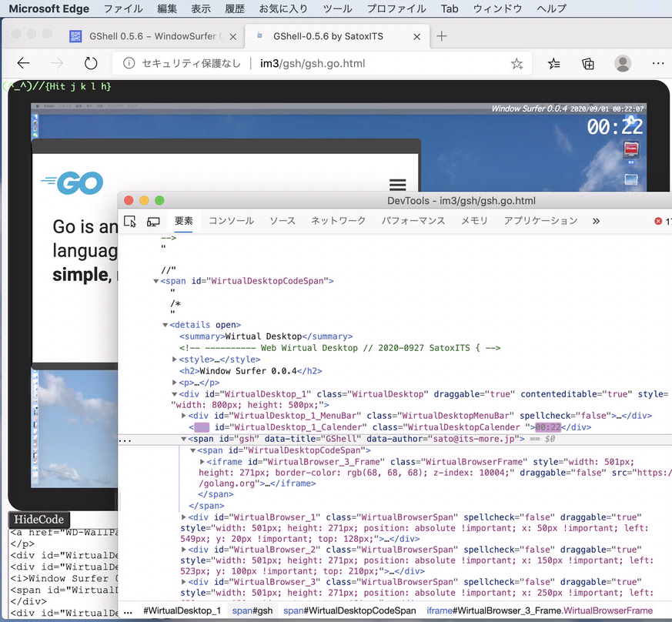Click the Go site hamburger menu
Screen dimensions: 672x622
(x=397, y=185)
